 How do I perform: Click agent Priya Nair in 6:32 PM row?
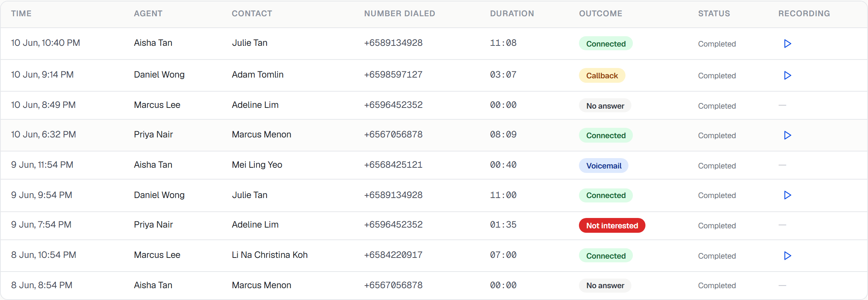click(x=153, y=134)
